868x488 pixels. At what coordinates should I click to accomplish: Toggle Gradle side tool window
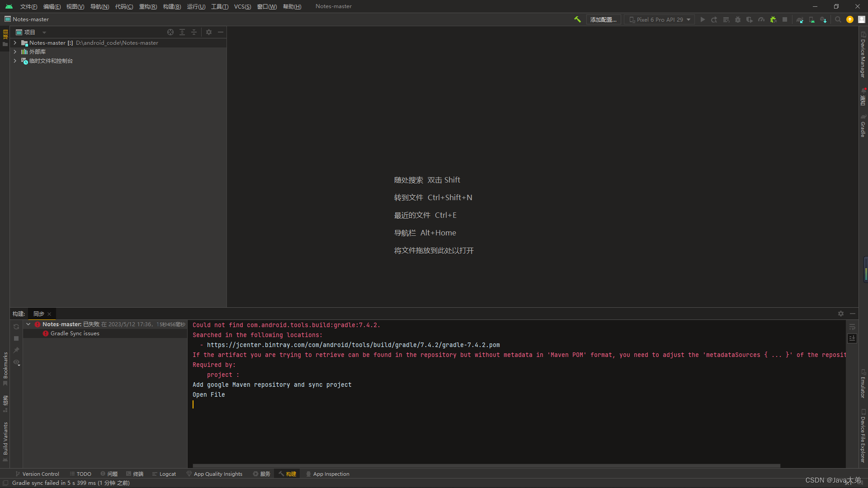tap(863, 126)
